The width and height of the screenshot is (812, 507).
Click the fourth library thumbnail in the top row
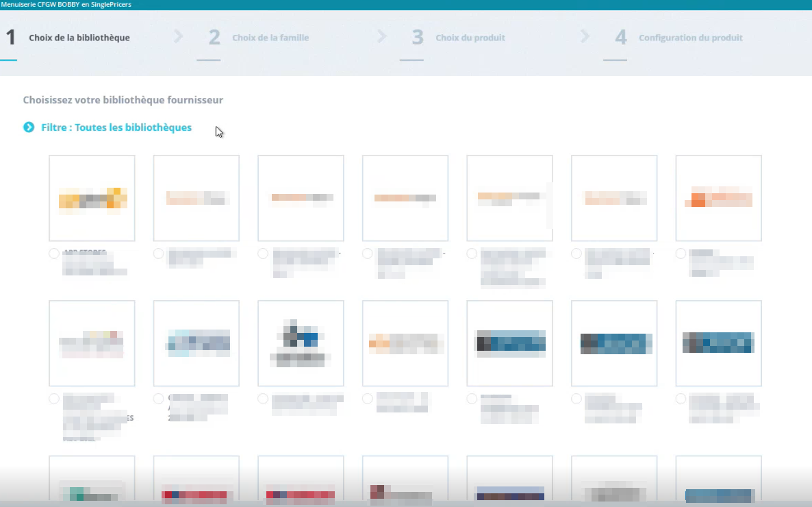click(405, 198)
